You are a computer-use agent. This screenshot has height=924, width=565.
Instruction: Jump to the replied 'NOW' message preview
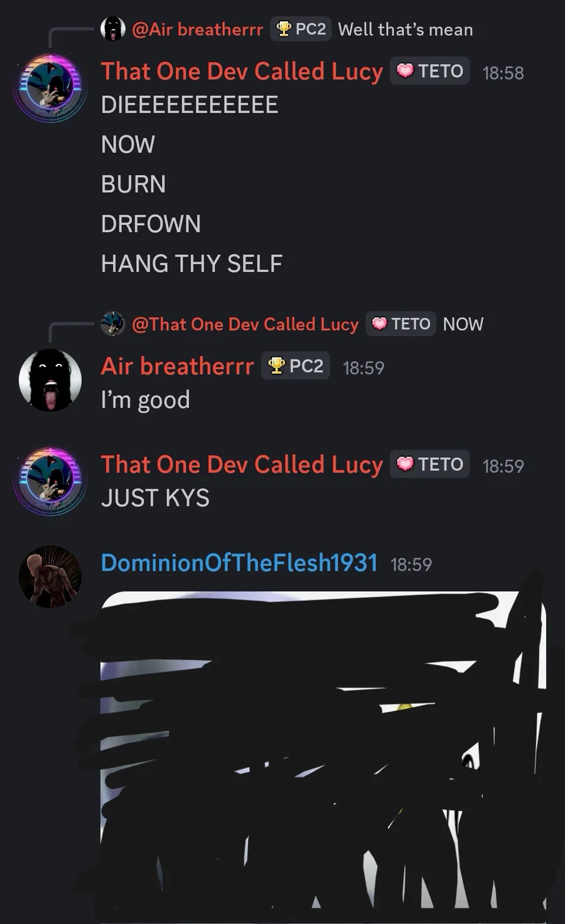[x=463, y=324]
